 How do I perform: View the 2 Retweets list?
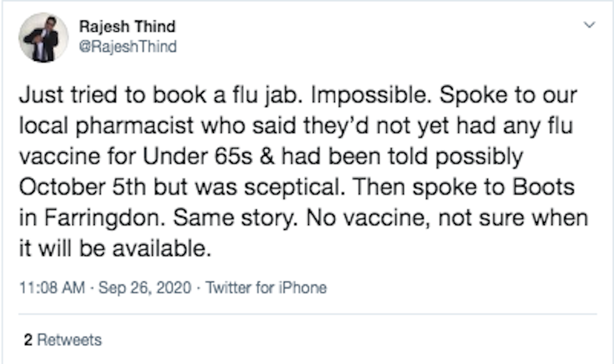(63, 339)
